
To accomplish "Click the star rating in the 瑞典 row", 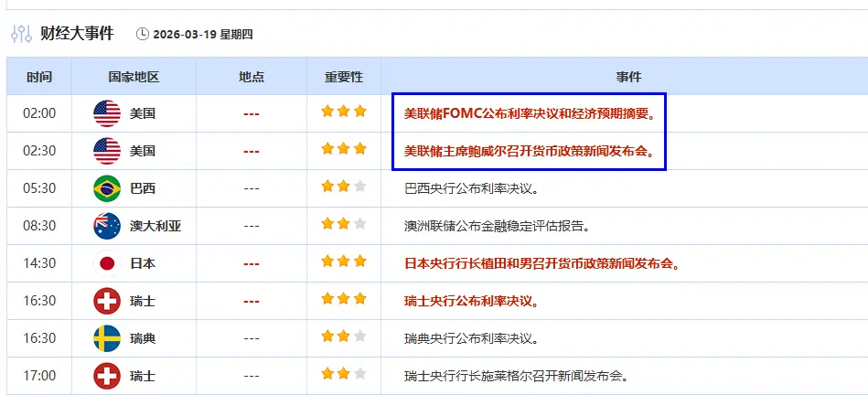I will point(344,336).
